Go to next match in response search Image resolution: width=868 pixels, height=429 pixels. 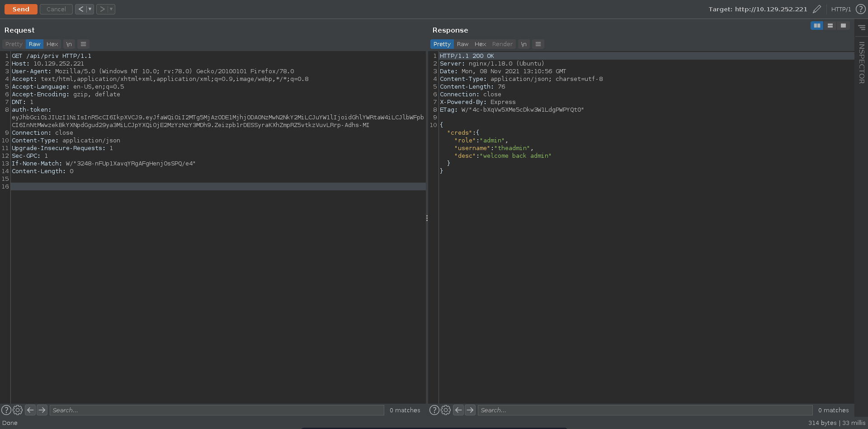coord(470,410)
